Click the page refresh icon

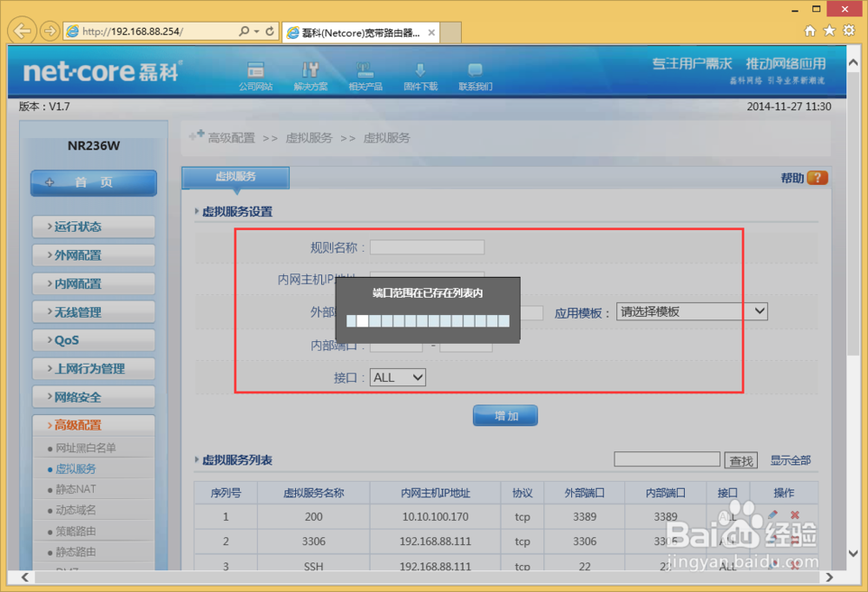coord(270,31)
